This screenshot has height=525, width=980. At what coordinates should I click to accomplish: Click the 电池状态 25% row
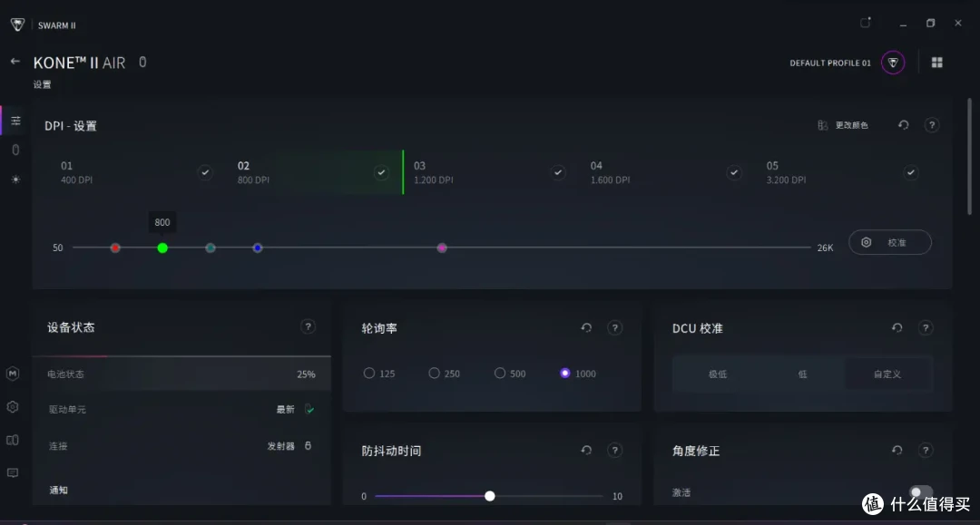click(x=181, y=374)
